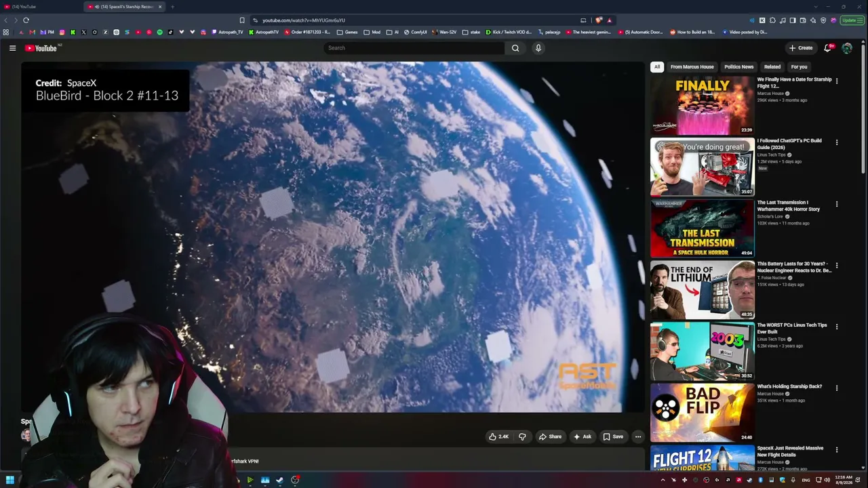Screen dimensions: 868x488
Task: Select the Politics News filter chip
Action: 738,67
